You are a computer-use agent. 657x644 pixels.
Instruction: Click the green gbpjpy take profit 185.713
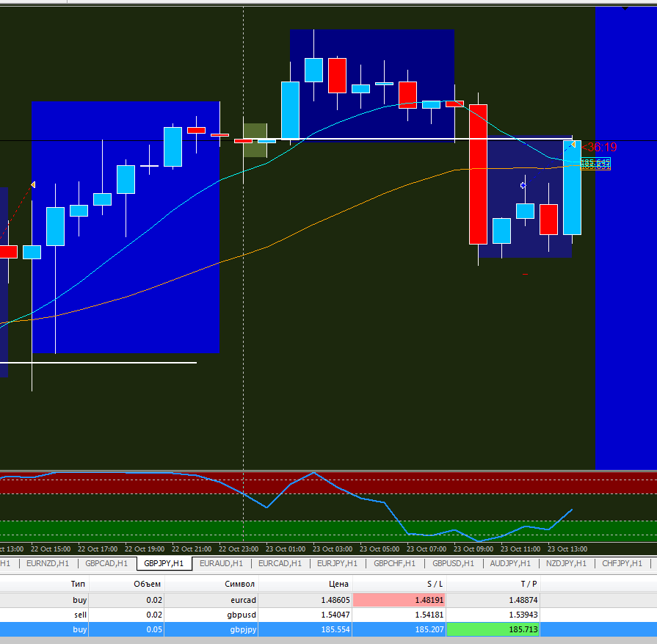click(x=493, y=629)
